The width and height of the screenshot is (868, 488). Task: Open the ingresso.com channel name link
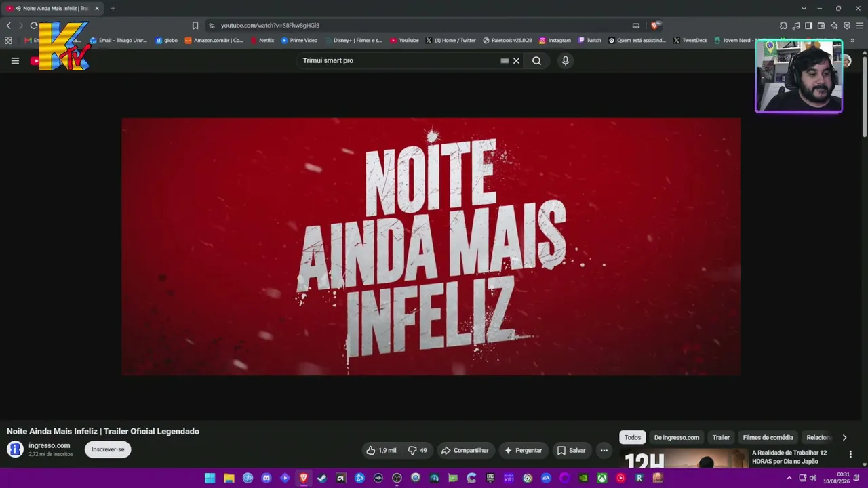(49, 445)
